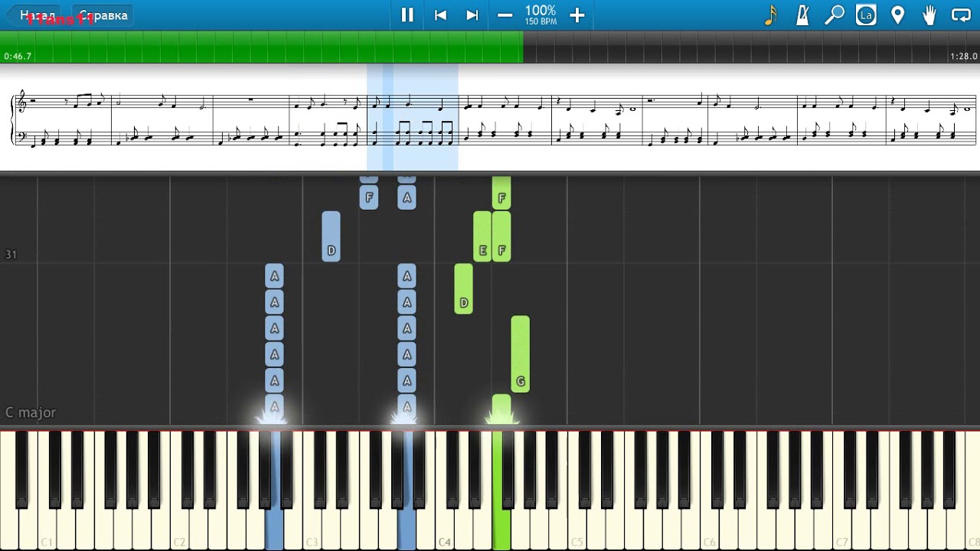This screenshot has height=551, width=980.
Task: Click the elapsed time 0:46.7
Action: pyautogui.click(x=18, y=57)
